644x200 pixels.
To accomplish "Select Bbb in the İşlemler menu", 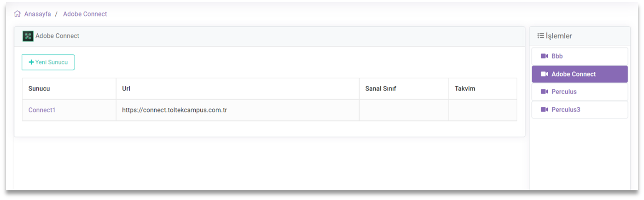I will click(557, 56).
